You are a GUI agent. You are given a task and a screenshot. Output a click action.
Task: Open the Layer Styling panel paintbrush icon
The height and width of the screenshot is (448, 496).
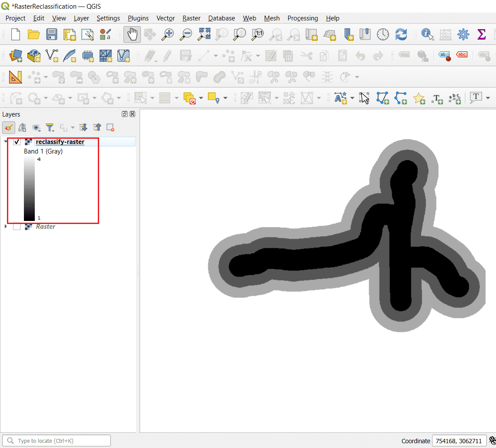[x=8, y=127]
